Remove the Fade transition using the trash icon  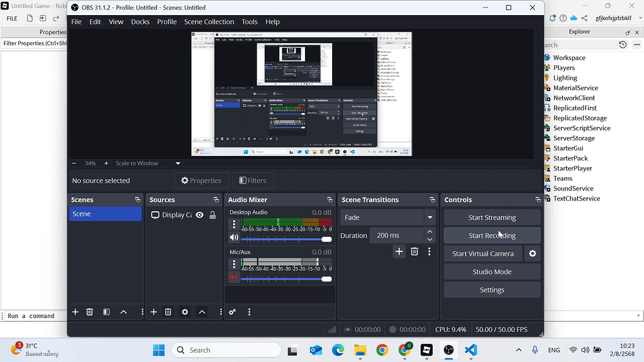(x=414, y=251)
